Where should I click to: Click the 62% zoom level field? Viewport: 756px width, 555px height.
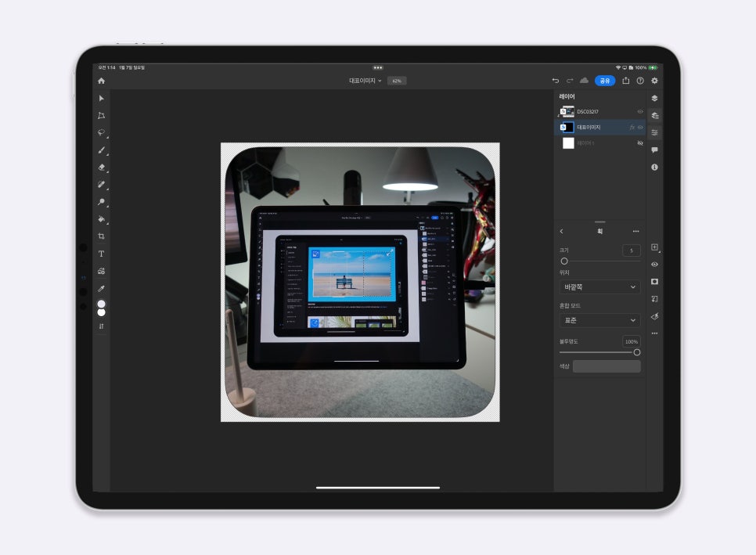(396, 81)
